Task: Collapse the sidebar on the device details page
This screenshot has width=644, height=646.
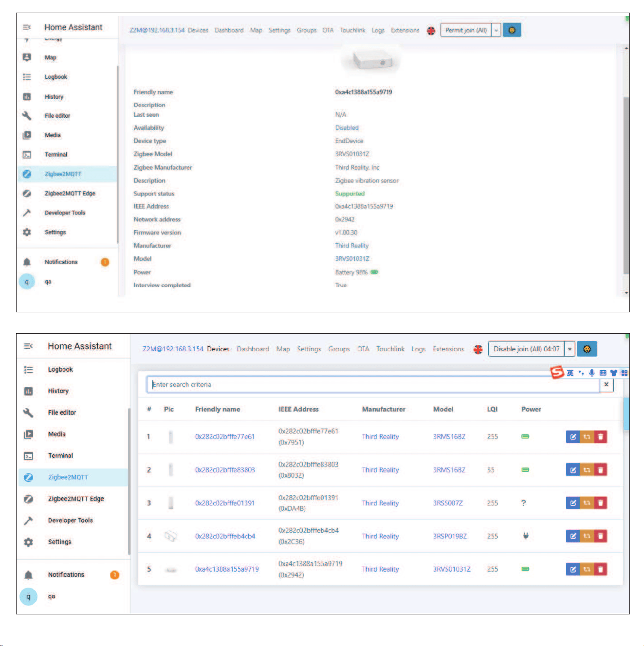Action: [x=27, y=27]
